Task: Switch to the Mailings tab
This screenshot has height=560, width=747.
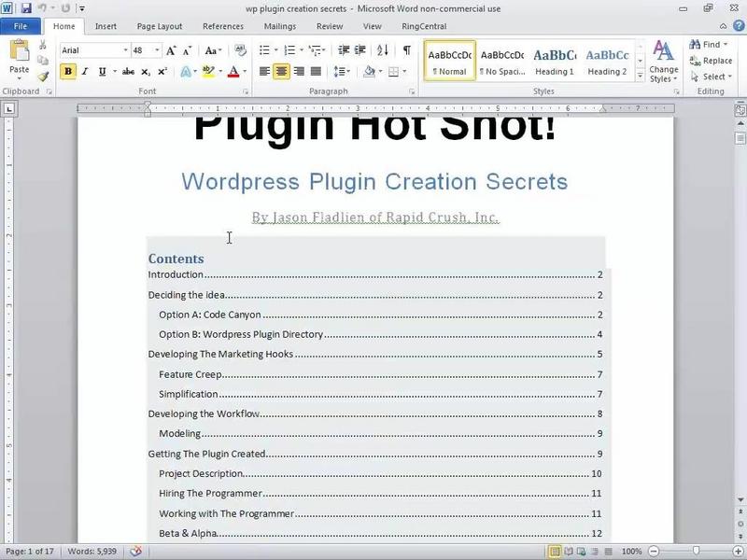Action: tap(280, 26)
